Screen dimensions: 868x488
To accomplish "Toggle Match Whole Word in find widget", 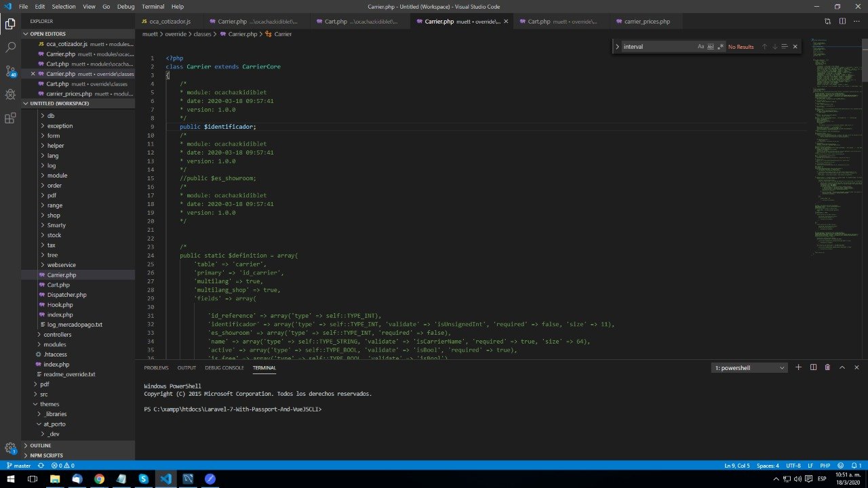I will point(711,47).
